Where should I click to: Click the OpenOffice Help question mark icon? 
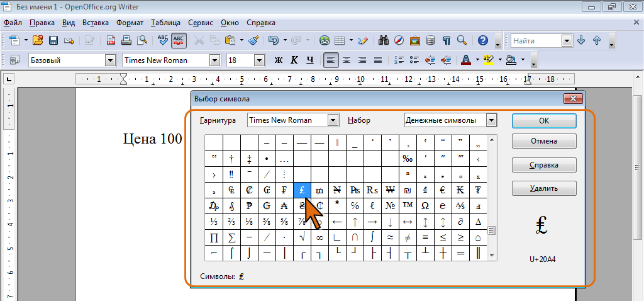[x=482, y=40]
